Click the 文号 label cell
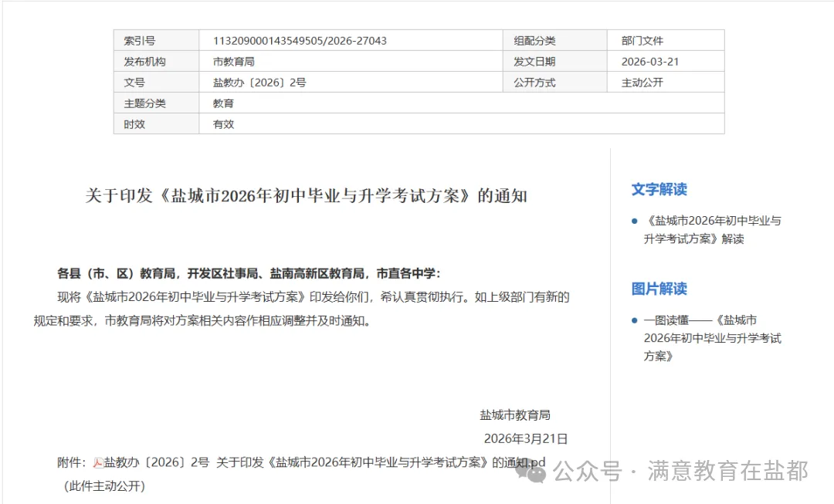The height and width of the screenshot is (504, 834). [156, 82]
